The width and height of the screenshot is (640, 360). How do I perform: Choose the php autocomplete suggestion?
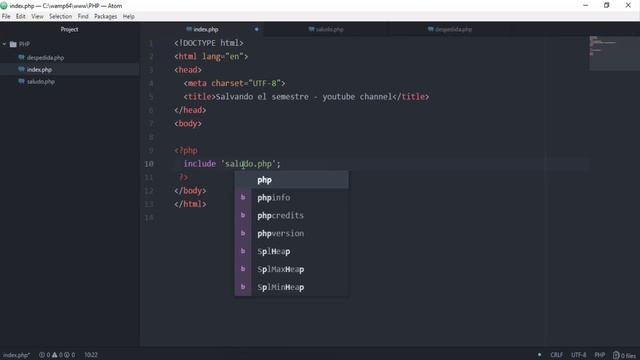291,180
